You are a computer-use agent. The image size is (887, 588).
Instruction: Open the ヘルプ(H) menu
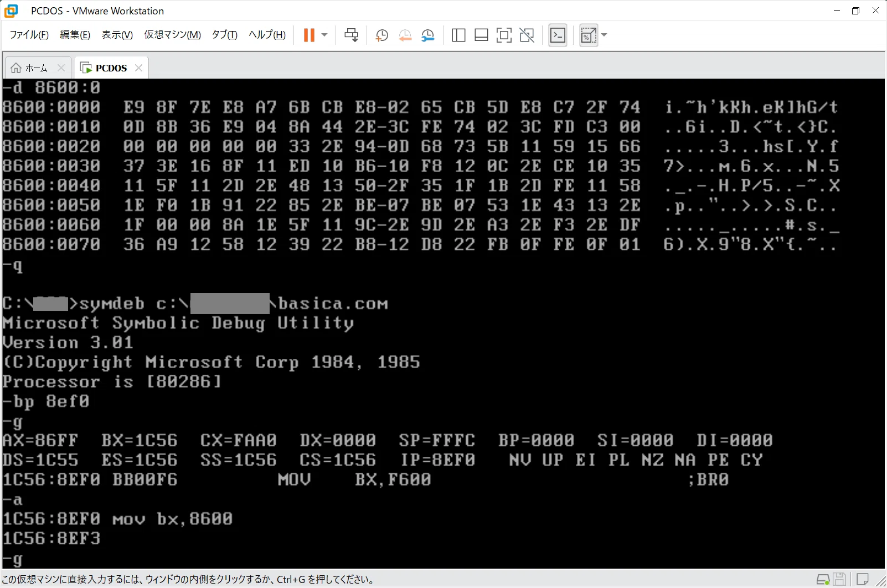coord(267,35)
